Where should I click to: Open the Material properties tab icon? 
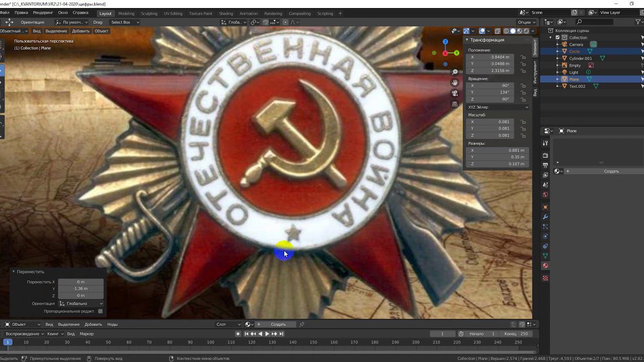545,265
